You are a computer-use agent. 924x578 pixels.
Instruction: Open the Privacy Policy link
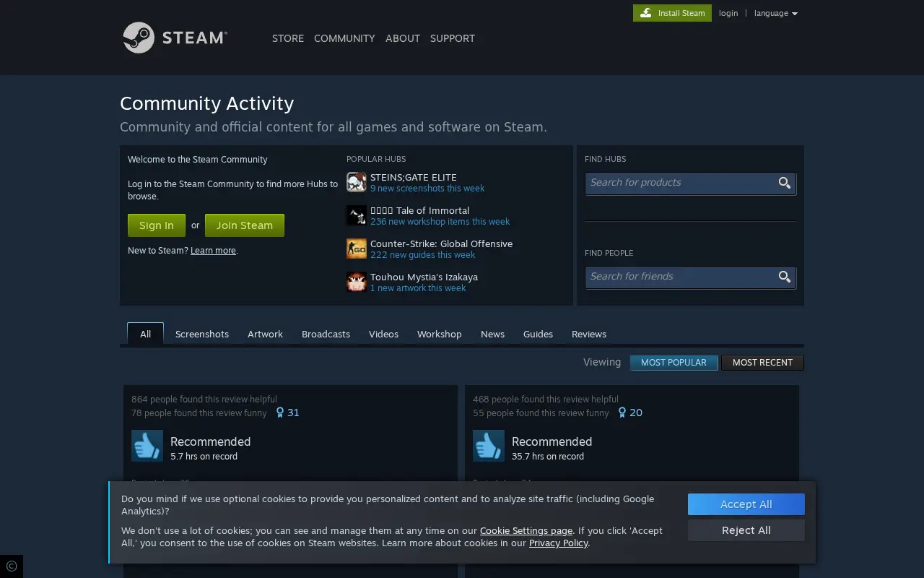click(559, 543)
